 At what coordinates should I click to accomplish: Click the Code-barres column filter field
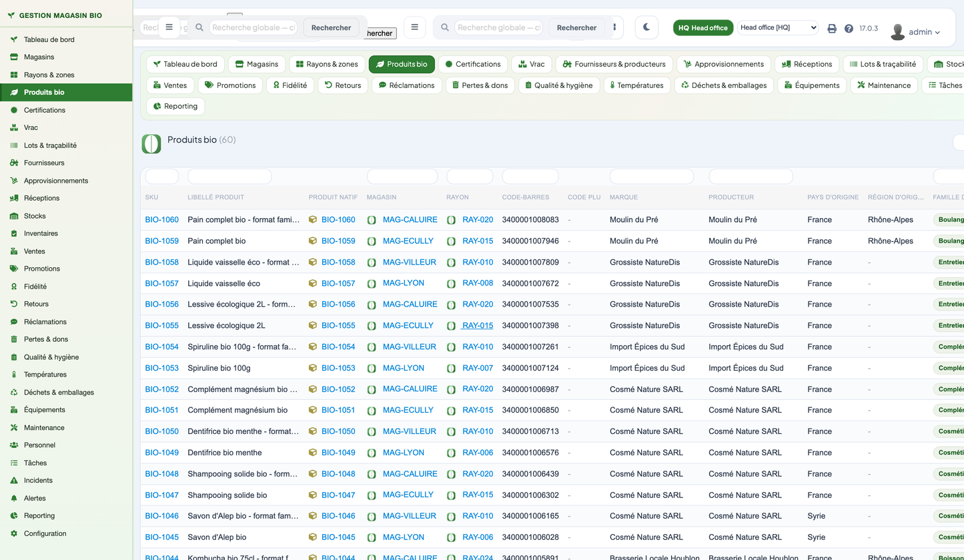pos(530,177)
